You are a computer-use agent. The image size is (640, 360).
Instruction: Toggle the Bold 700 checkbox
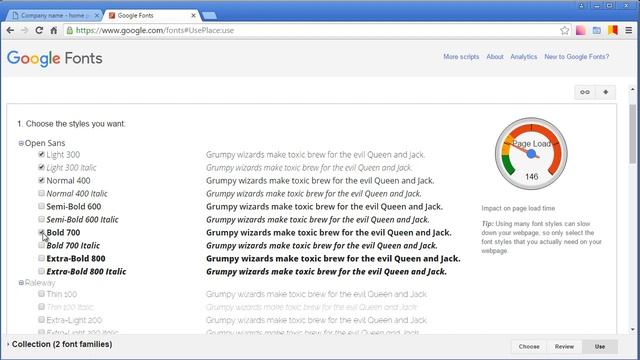[41, 232]
